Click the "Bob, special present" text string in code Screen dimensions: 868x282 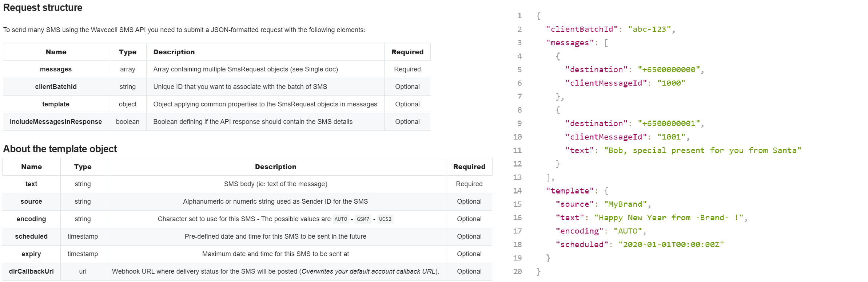702,150
